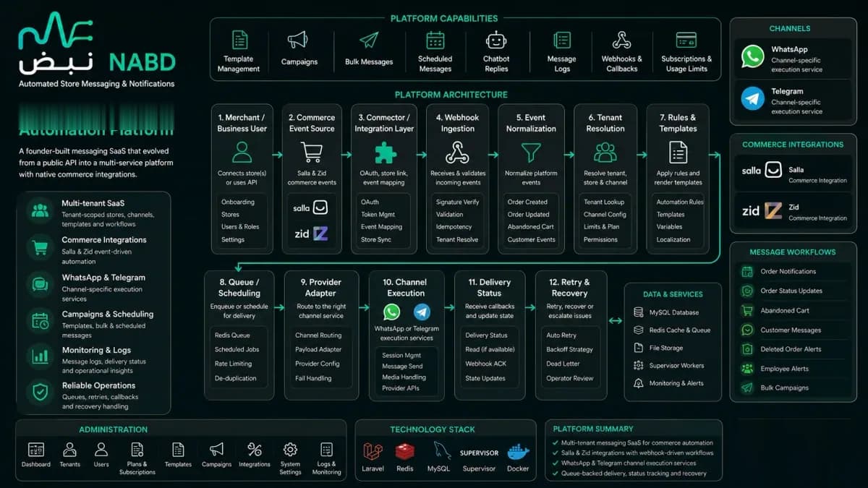Image resolution: width=868 pixels, height=488 pixels.
Task: Click the WhatsApp logo in the Channels panel
Action: [x=752, y=56]
